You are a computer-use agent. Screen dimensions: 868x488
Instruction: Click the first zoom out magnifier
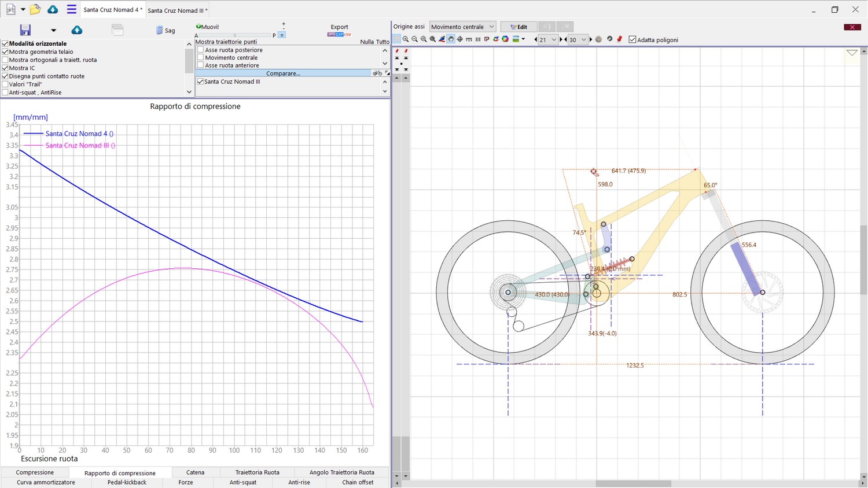pyautogui.click(x=414, y=39)
